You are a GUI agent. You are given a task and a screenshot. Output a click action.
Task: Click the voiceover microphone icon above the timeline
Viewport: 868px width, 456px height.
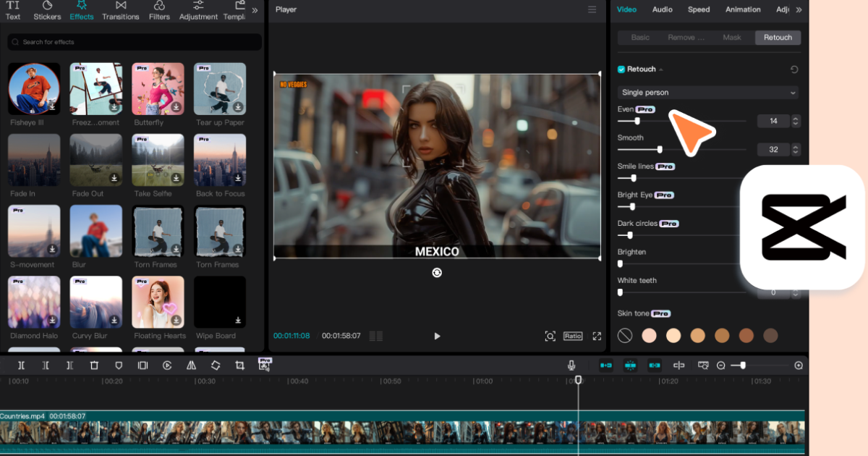[x=571, y=365]
